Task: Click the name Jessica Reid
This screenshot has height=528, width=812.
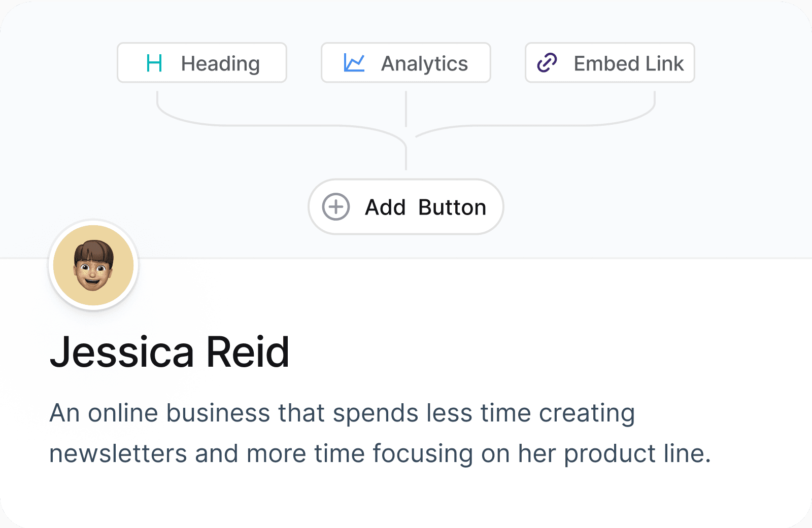Action: pyautogui.click(x=170, y=352)
